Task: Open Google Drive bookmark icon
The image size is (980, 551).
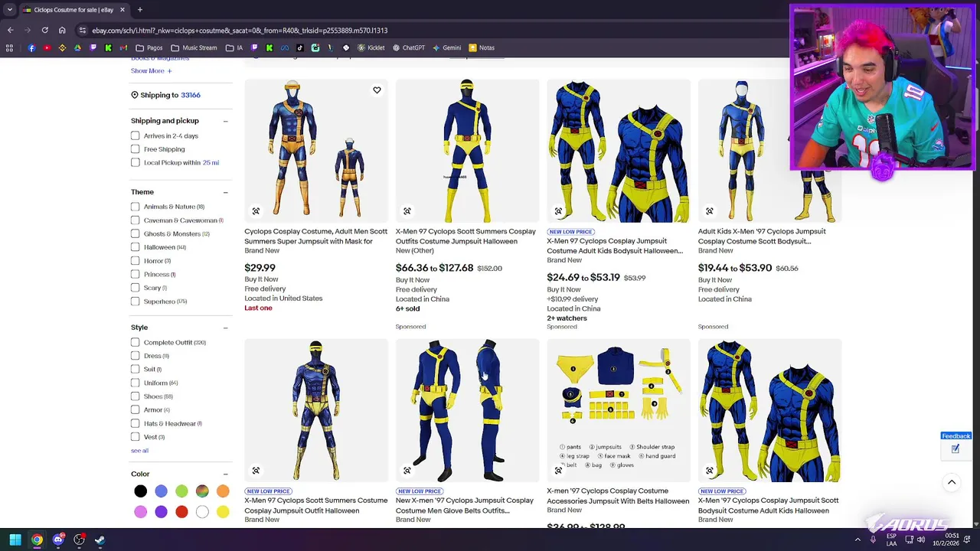Action: click(x=77, y=47)
